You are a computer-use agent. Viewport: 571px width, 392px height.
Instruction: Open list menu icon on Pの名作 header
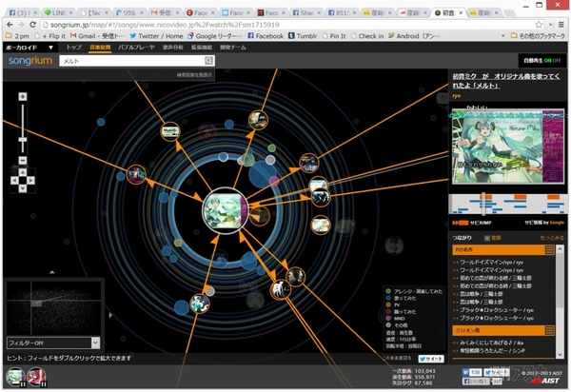pos(549,249)
